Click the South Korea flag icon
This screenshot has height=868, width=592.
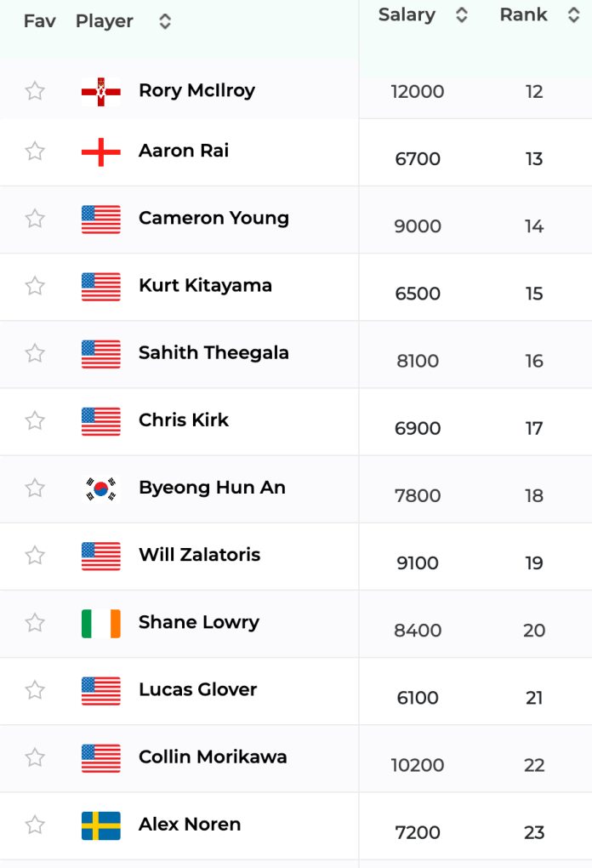tap(101, 488)
